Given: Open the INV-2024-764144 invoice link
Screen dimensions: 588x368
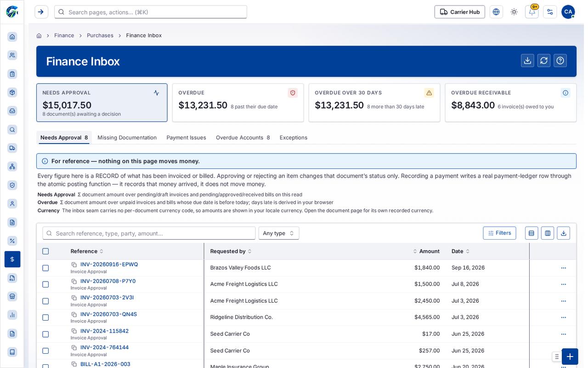Looking at the screenshot, I should (x=104, y=347).
